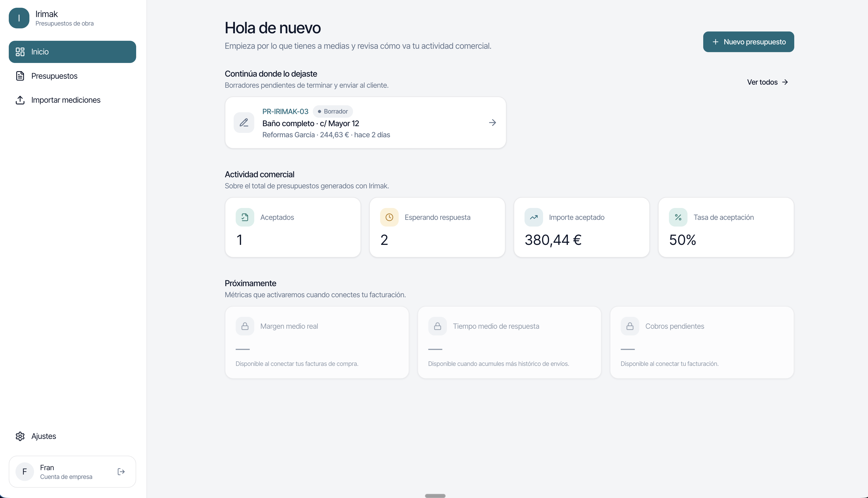Go to Inicio in the sidebar
This screenshot has width=868, height=498.
(72, 52)
